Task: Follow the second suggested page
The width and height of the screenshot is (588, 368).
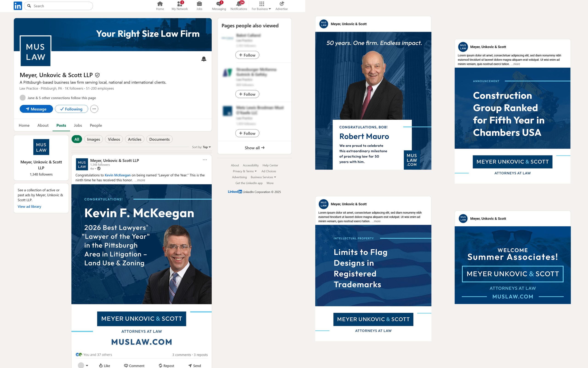Action: pyautogui.click(x=247, y=94)
